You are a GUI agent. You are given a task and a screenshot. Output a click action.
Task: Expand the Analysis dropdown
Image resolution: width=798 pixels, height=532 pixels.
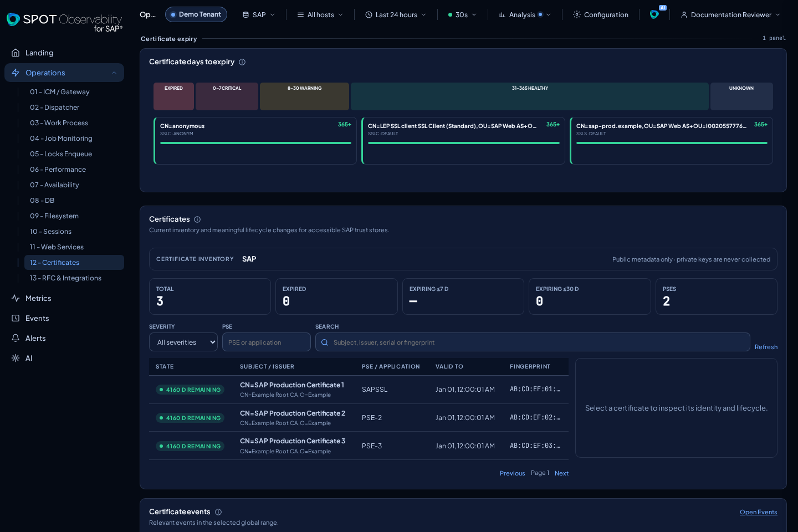click(525, 15)
